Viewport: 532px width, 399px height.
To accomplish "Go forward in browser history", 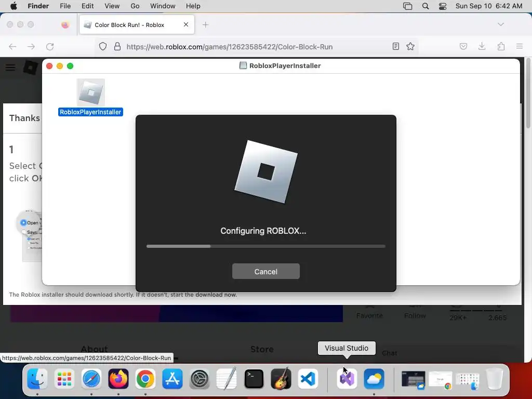I will pos(31,46).
